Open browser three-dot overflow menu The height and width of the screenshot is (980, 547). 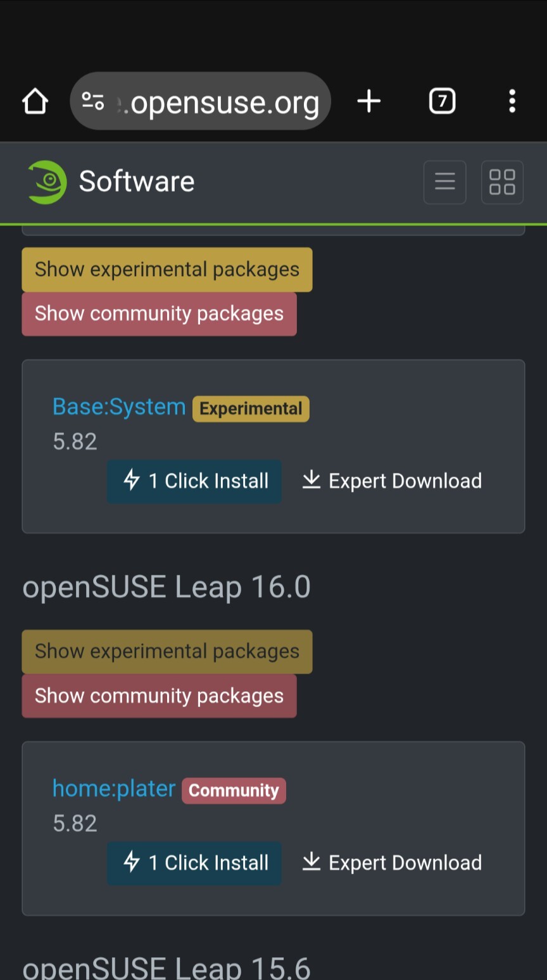pyautogui.click(x=512, y=101)
